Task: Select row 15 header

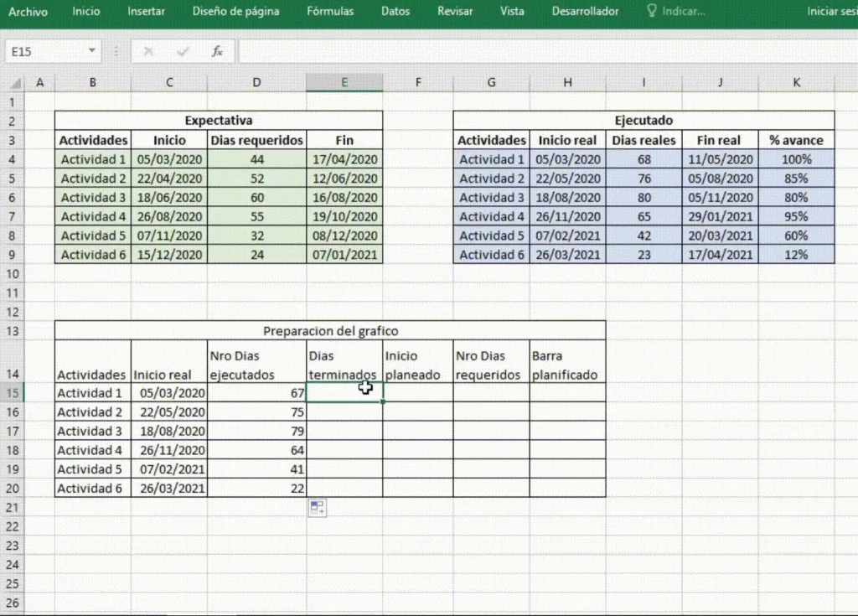Action: pos(12,392)
